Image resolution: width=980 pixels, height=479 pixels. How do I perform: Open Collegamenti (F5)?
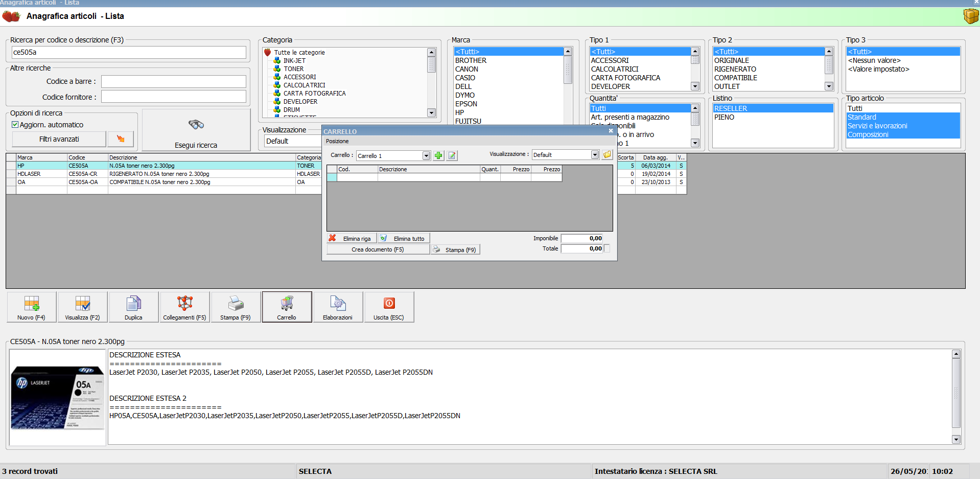tap(184, 307)
